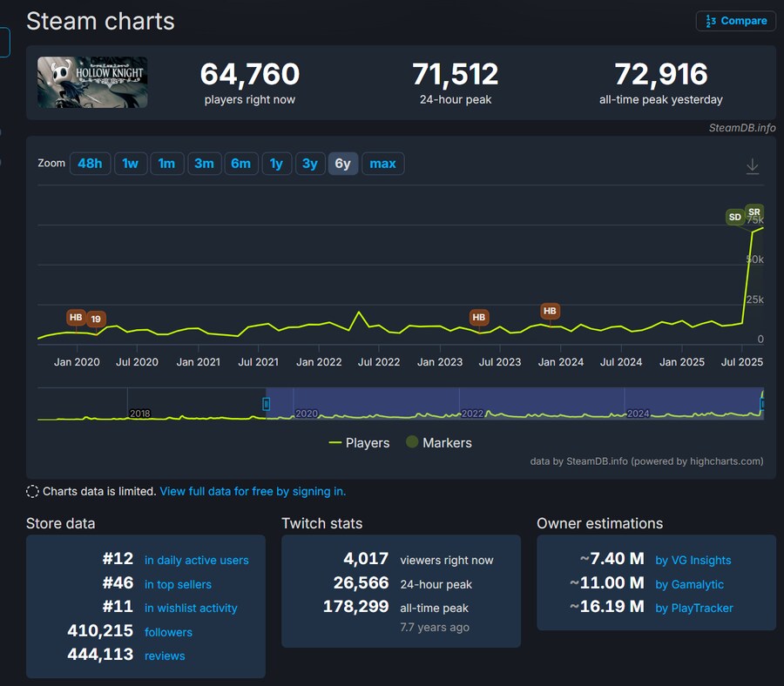The height and width of the screenshot is (686, 784).
Task: Click the SD marker on the chart
Action: [735, 217]
